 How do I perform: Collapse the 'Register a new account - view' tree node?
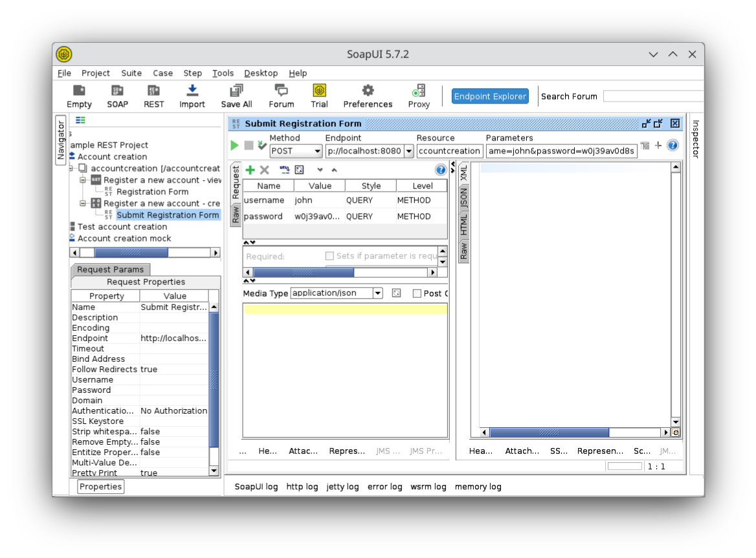(x=83, y=180)
